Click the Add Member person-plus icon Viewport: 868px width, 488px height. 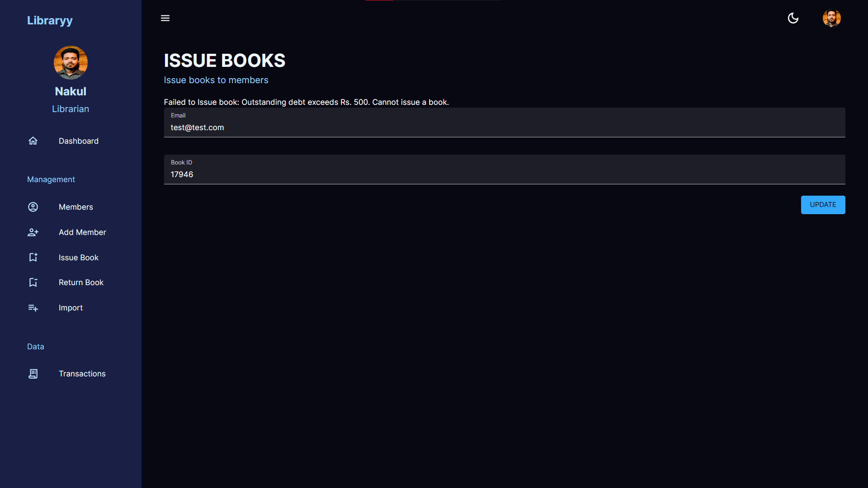pyautogui.click(x=33, y=232)
